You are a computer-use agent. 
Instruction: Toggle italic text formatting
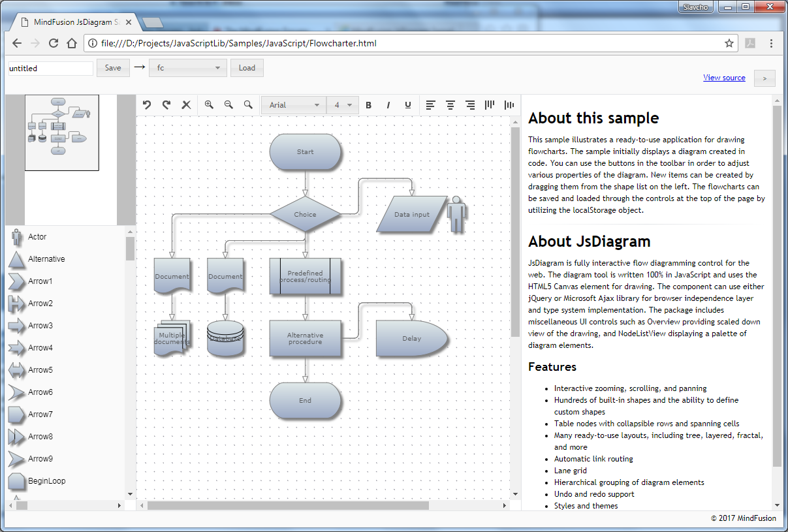388,105
